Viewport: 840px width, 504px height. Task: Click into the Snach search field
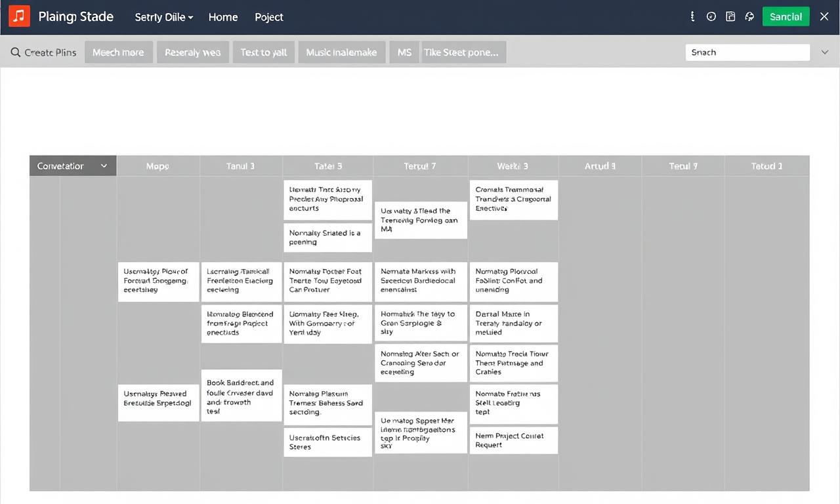click(747, 52)
